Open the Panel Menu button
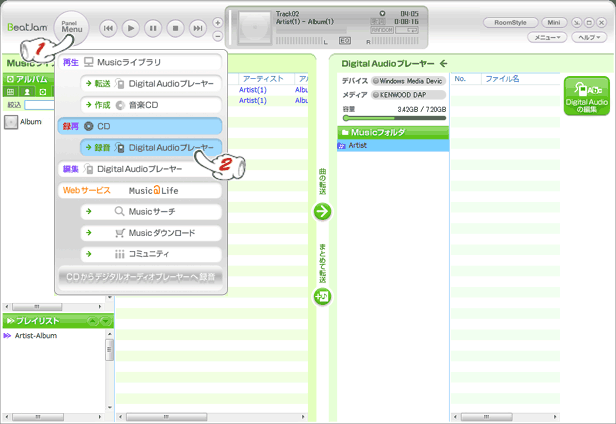The image size is (616, 424). click(x=71, y=27)
